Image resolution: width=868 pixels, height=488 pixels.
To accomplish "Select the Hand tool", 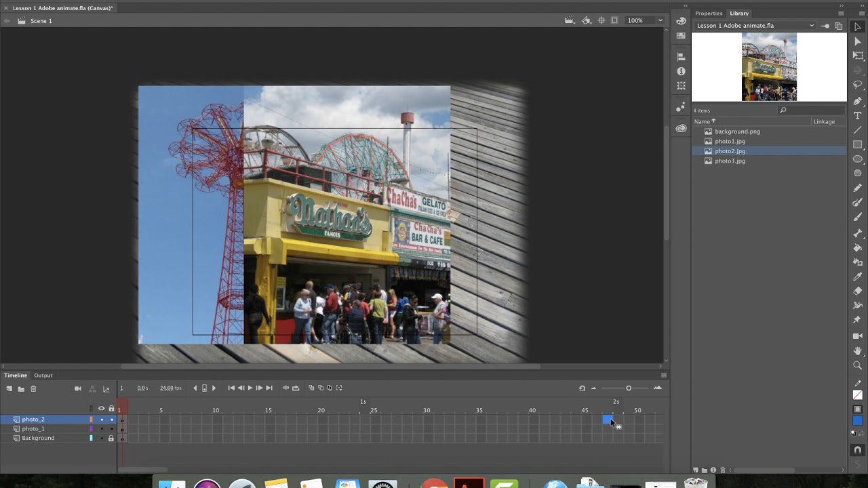I will pyautogui.click(x=858, y=351).
